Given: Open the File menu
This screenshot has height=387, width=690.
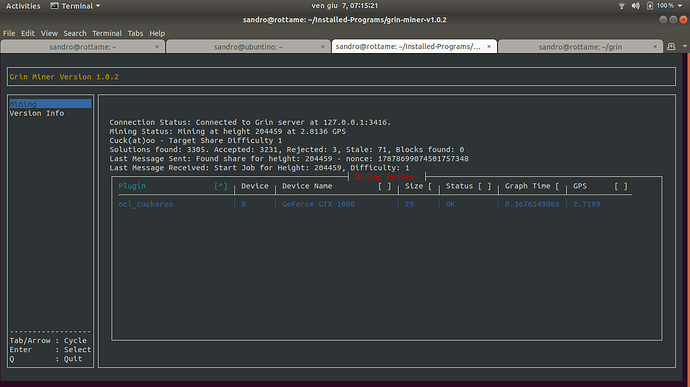Looking at the screenshot, I should 9,33.
